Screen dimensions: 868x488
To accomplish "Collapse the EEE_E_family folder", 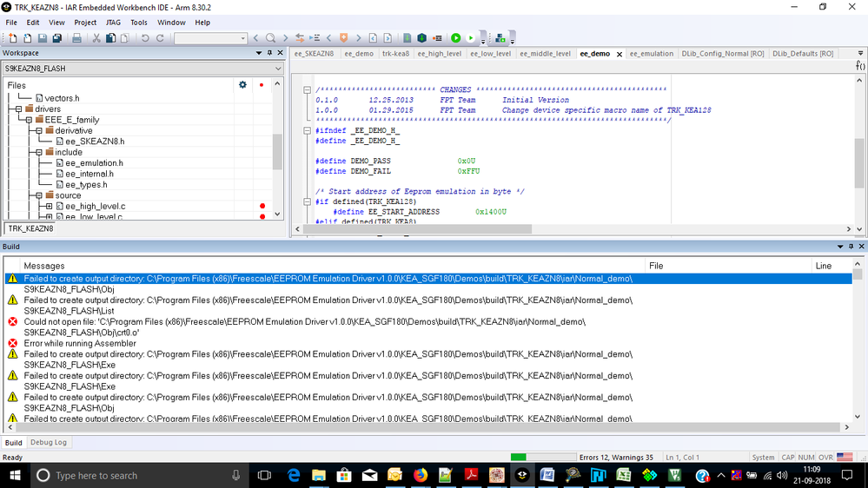I will [x=29, y=120].
